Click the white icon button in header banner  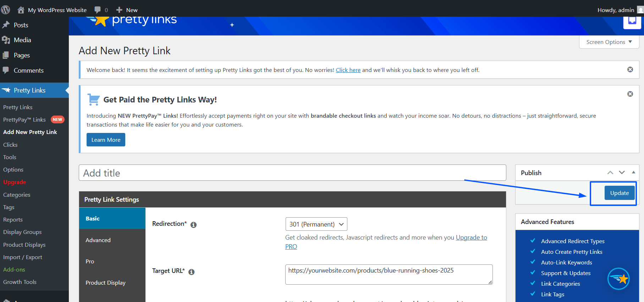[632, 22]
